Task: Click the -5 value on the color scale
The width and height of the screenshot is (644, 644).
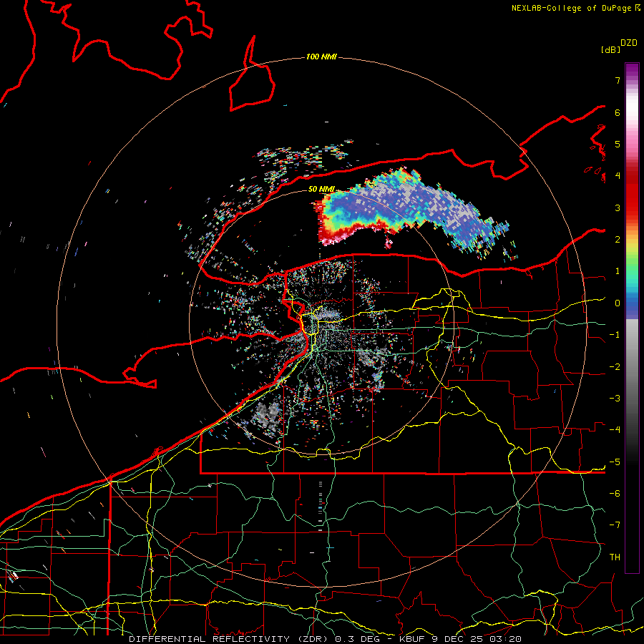Action: [615, 462]
